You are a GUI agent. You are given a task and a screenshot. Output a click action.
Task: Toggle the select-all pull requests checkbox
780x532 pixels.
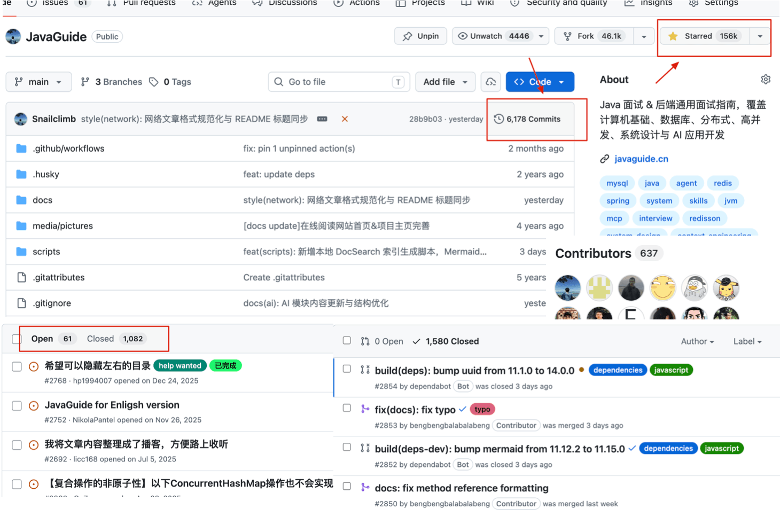[x=347, y=340]
